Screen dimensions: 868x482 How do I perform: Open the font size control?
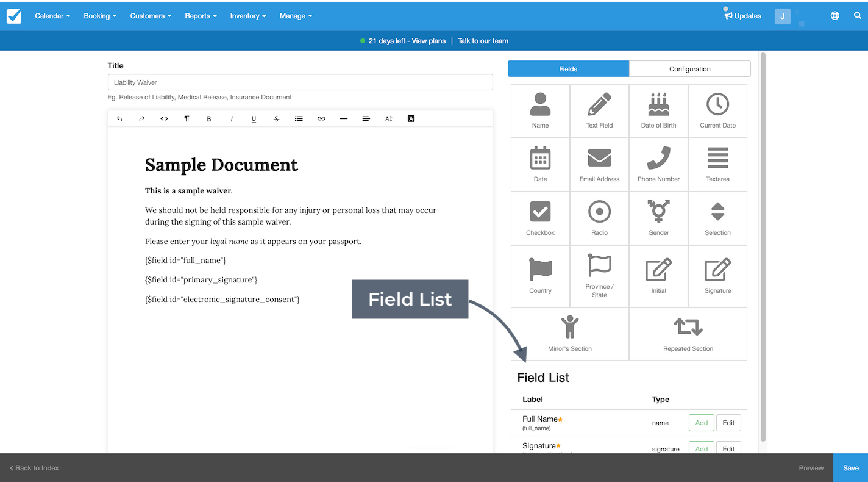388,119
